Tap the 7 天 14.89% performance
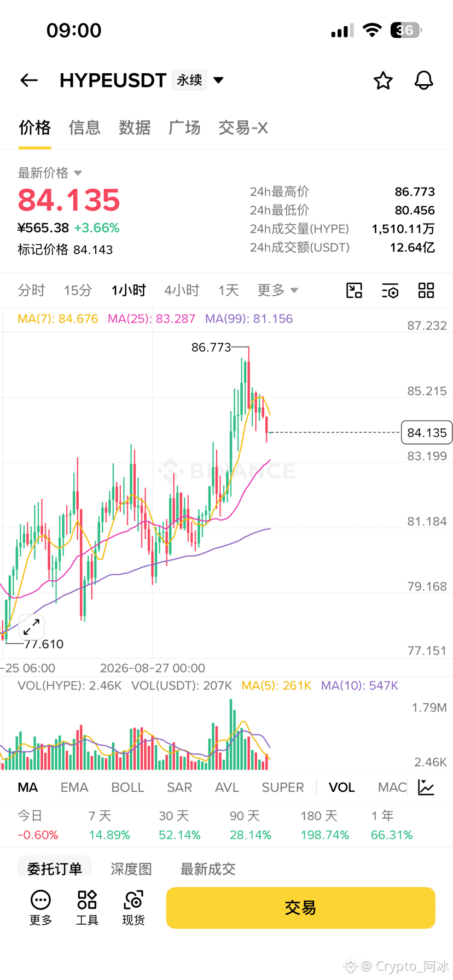Image resolution: width=453 pixels, height=980 pixels. pos(109,826)
